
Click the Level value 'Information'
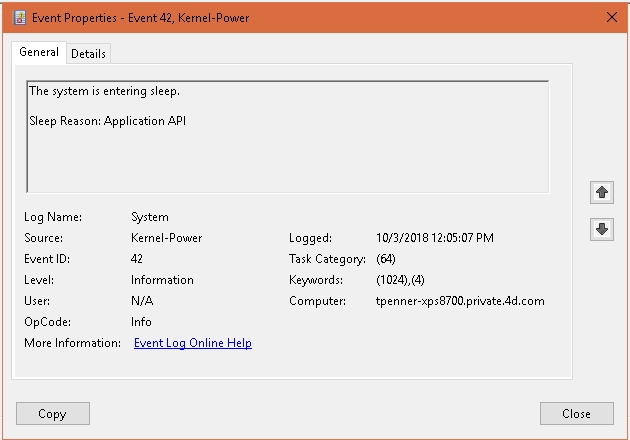162,280
